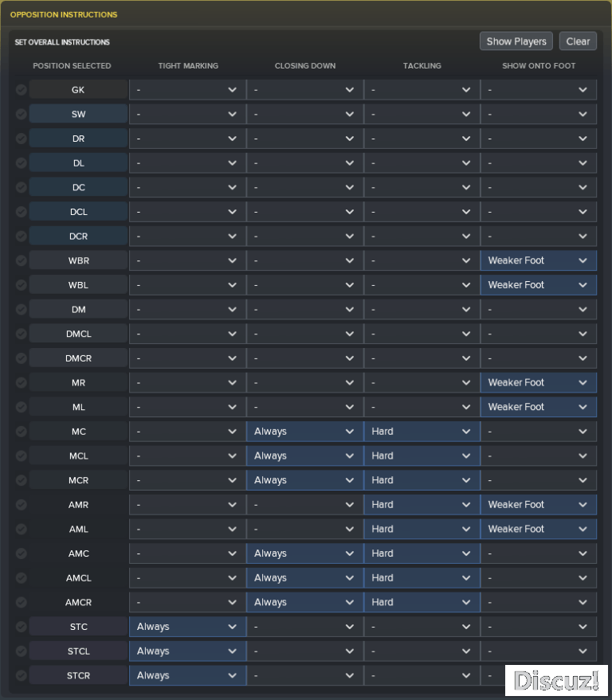Click the Show Onto Foot column header

coord(539,65)
